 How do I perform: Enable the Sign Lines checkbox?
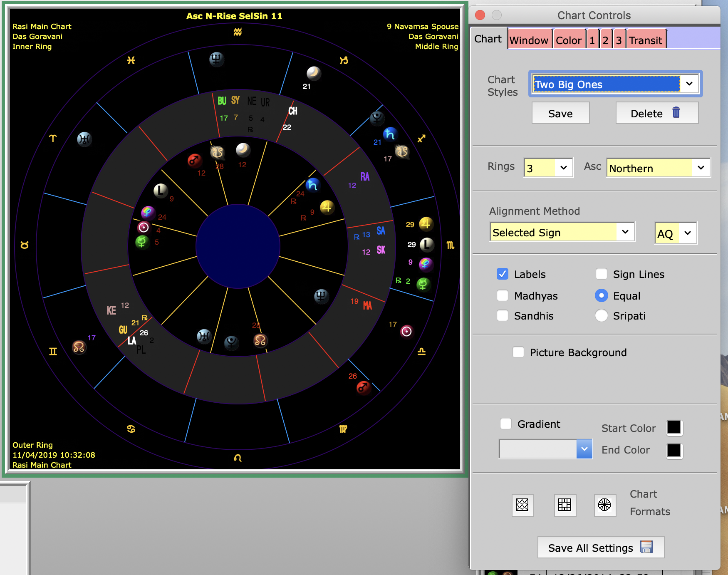(x=601, y=274)
